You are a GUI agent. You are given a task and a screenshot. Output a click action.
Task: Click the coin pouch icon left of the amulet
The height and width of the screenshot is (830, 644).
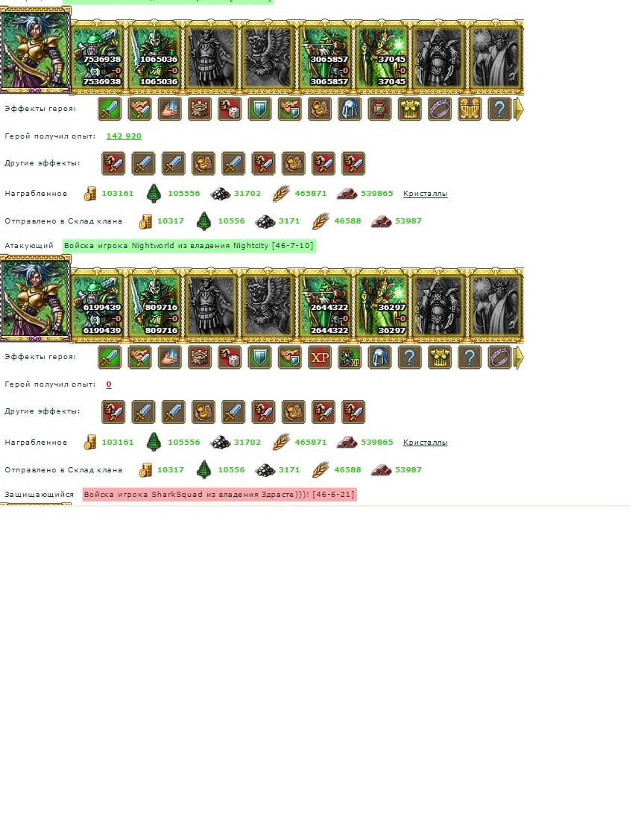pyautogui.click(x=319, y=109)
